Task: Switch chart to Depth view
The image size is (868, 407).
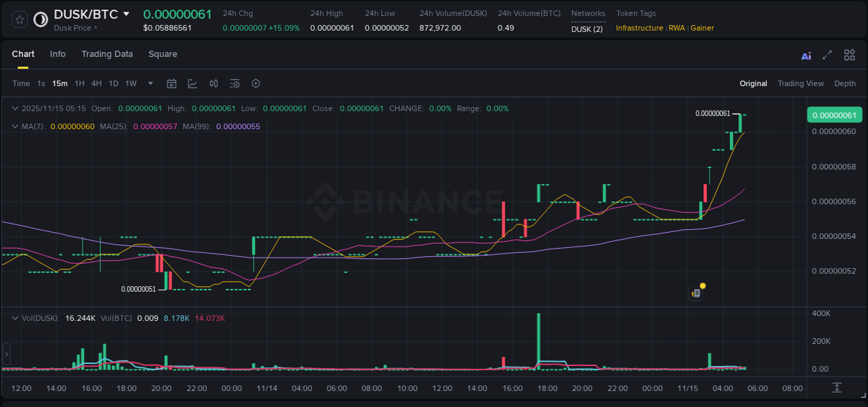Action: (x=844, y=83)
